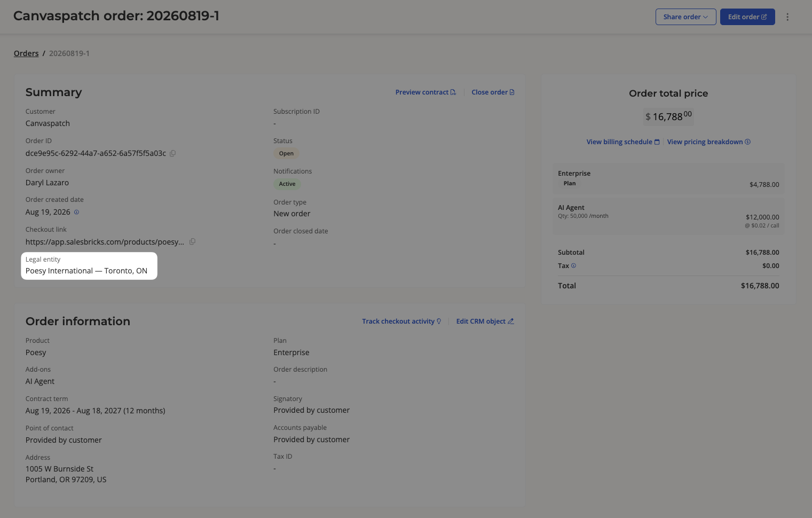Click the order ID value dce9e95c-6292
Image resolution: width=812 pixels, height=518 pixels.
[x=96, y=153]
